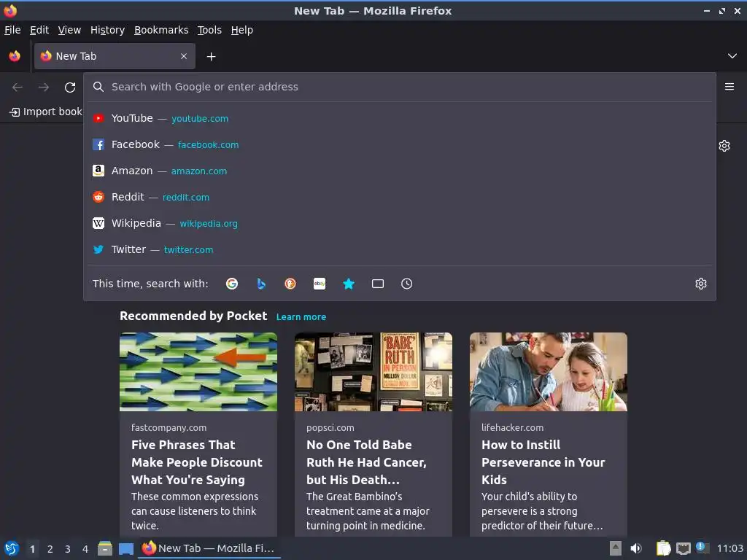Click magnifier icon in address bar
Viewport: 747px width, 560px height.
[x=98, y=87]
